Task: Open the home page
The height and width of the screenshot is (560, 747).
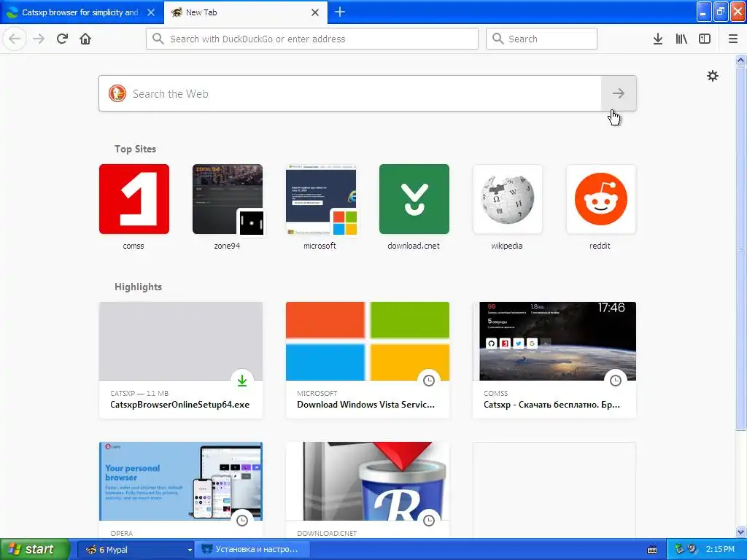Action: [85, 39]
